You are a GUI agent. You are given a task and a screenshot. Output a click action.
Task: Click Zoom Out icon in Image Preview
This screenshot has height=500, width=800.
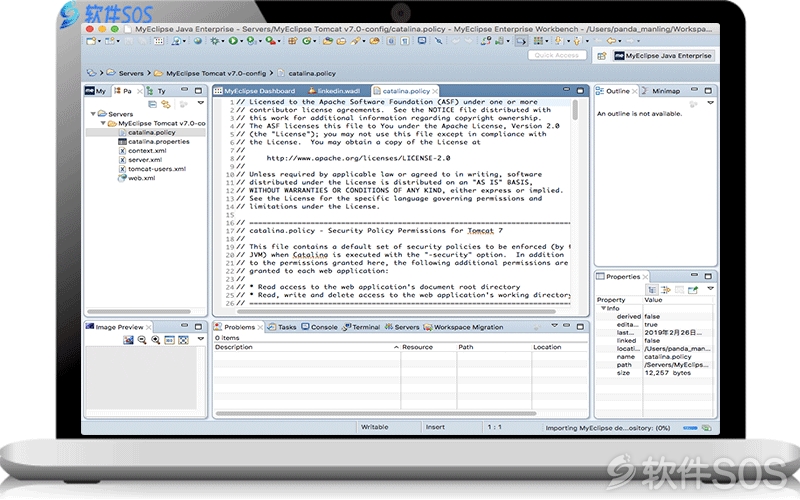click(142, 340)
